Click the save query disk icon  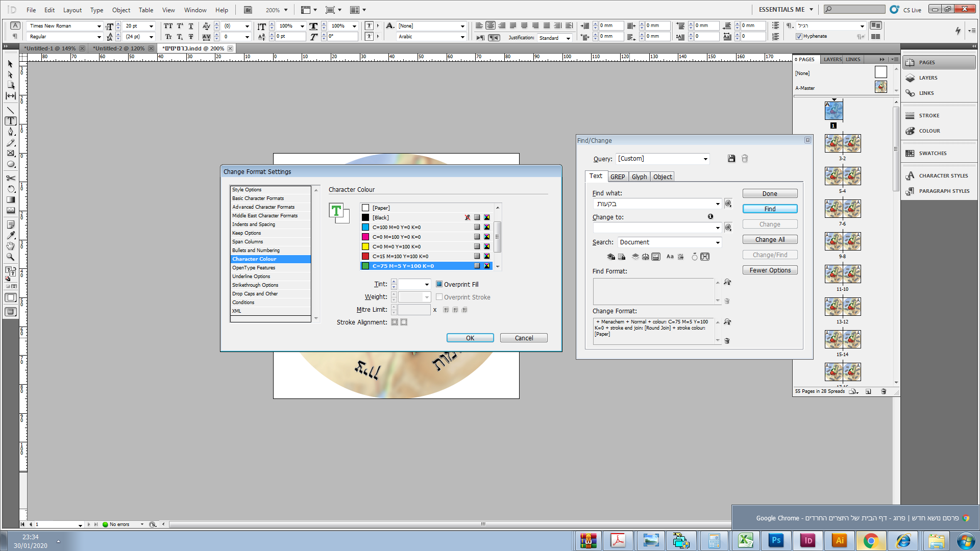coord(731,159)
